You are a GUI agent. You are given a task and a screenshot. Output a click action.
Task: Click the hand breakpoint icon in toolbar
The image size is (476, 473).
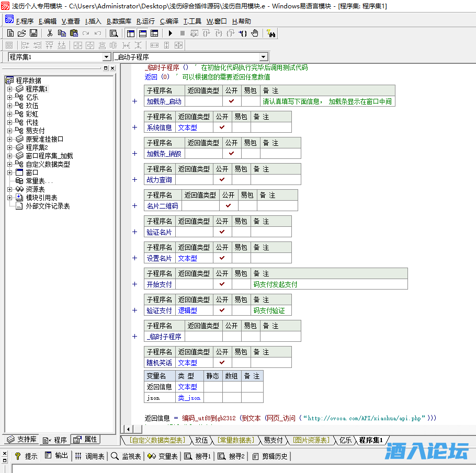pyautogui.click(x=255, y=33)
